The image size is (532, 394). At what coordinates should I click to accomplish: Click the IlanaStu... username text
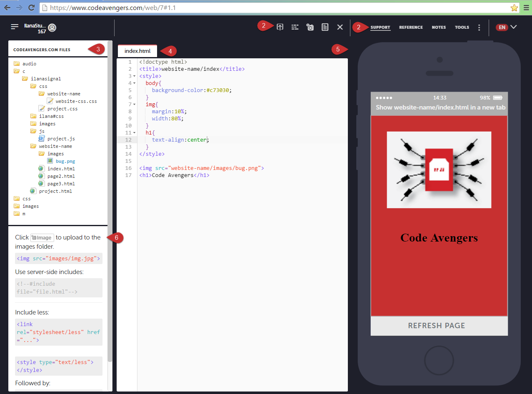[35, 26]
